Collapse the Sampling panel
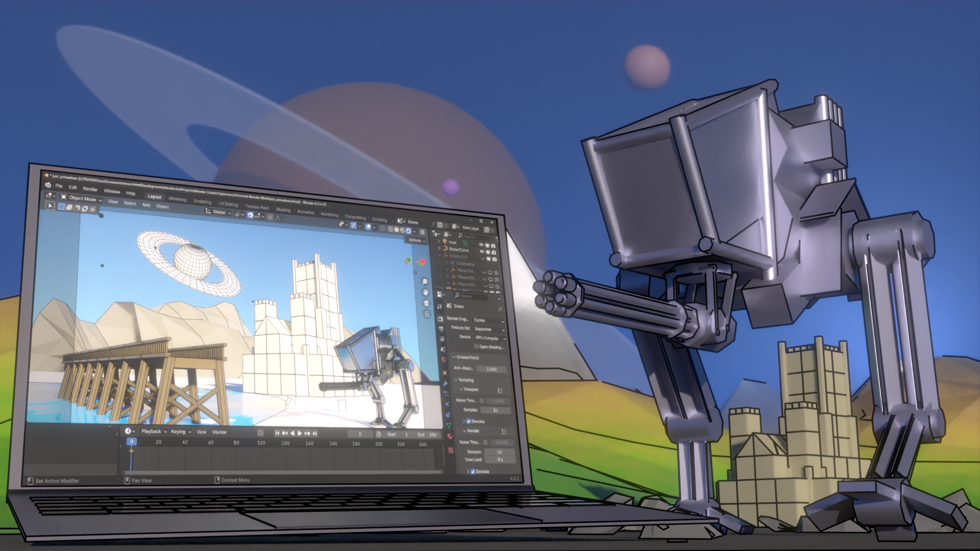This screenshot has height=551, width=980. coord(456,380)
